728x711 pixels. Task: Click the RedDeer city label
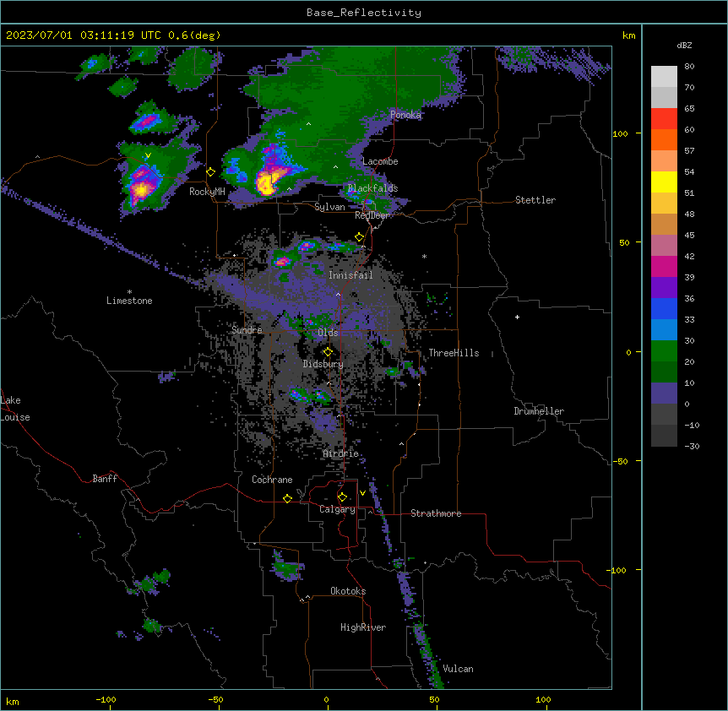(x=372, y=215)
